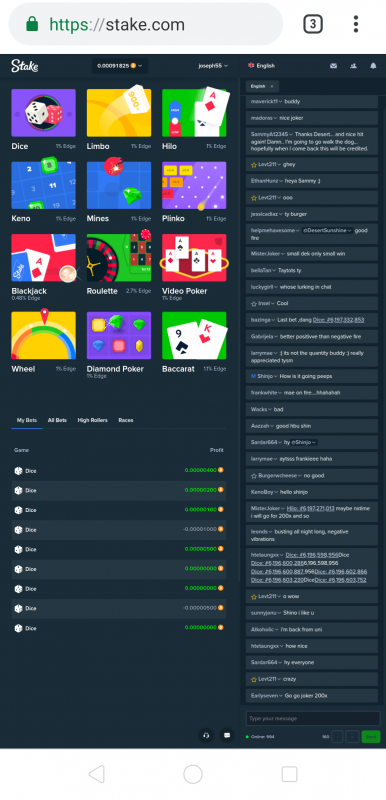Screen dimensions: 386x800
Task: Open the English language selector in header
Action: [262, 66]
